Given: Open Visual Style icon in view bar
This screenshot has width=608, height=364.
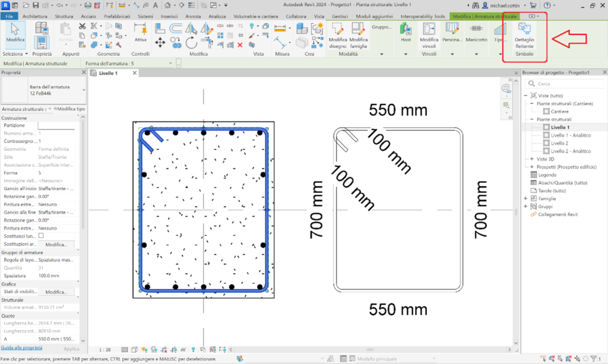Looking at the screenshot, I should pos(135,350).
